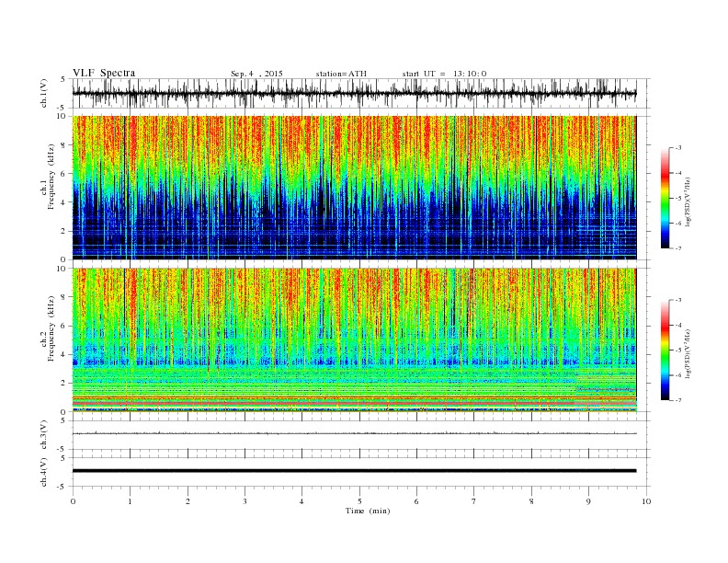Click time-axis tick label "5"
This screenshot has width=728, height=563.
[x=359, y=501]
